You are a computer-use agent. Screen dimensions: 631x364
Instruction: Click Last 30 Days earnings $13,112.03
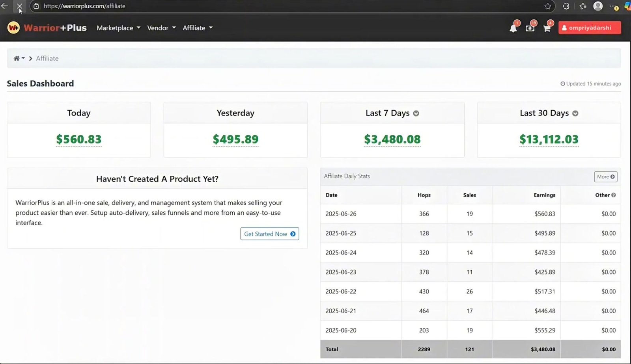(549, 139)
